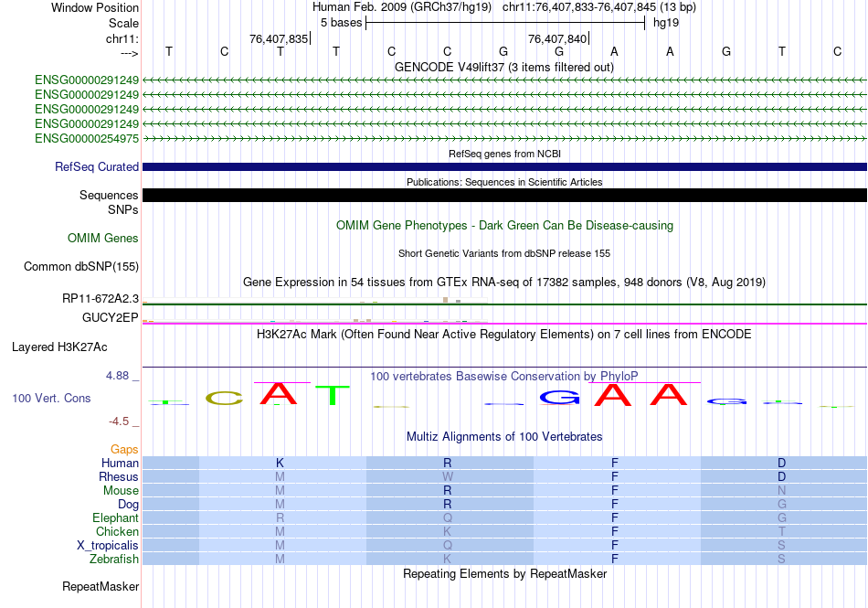Select the RP11-672A2.3 gene label
The height and width of the screenshot is (608, 868).
click(x=101, y=298)
